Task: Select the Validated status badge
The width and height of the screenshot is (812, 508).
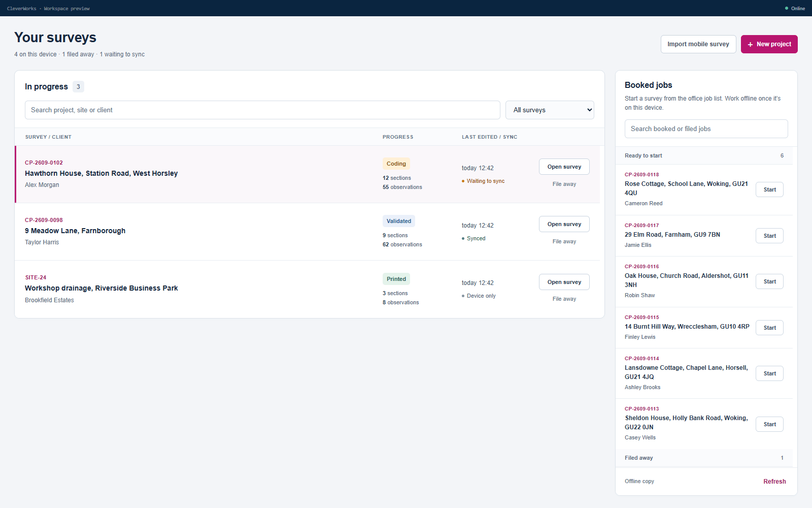Action: pyautogui.click(x=399, y=221)
